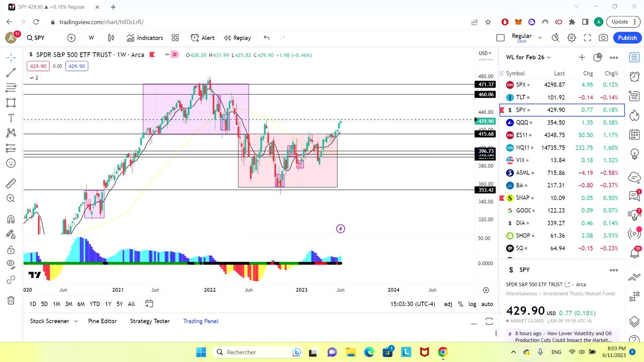
Task: Select the SHOP row in watchlist
Action: [x=562, y=236]
